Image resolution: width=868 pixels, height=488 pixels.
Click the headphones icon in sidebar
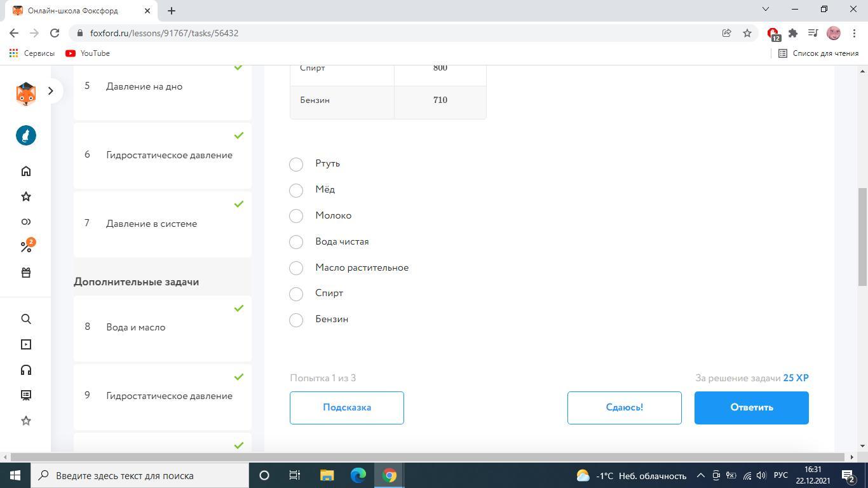tap(26, 370)
